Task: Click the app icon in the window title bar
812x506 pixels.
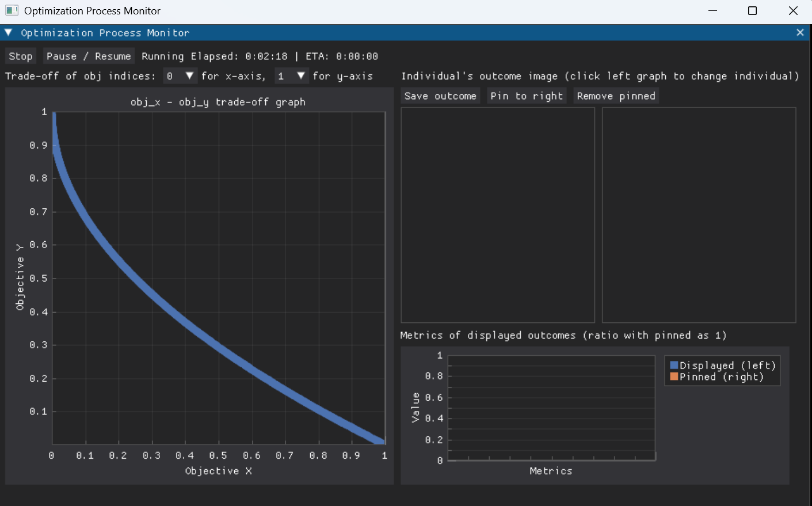Action: (10, 10)
